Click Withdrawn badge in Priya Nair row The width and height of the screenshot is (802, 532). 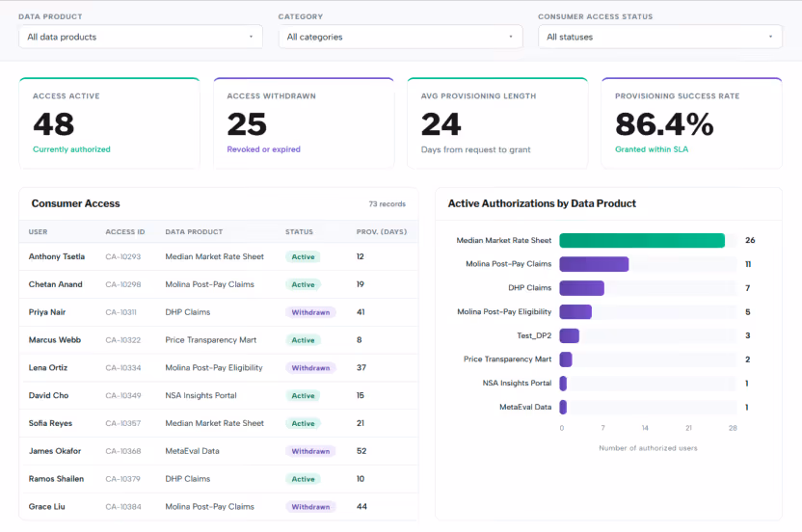(x=310, y=312)
